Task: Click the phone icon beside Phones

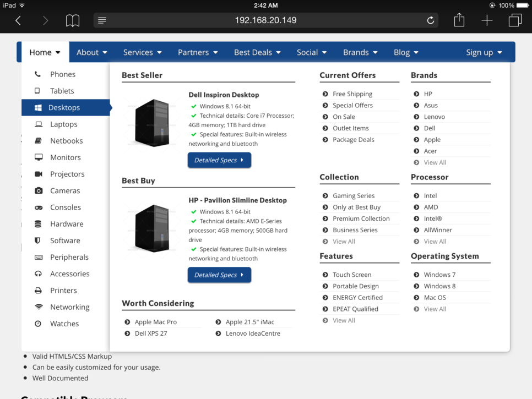Action: (x=37, y=74)
